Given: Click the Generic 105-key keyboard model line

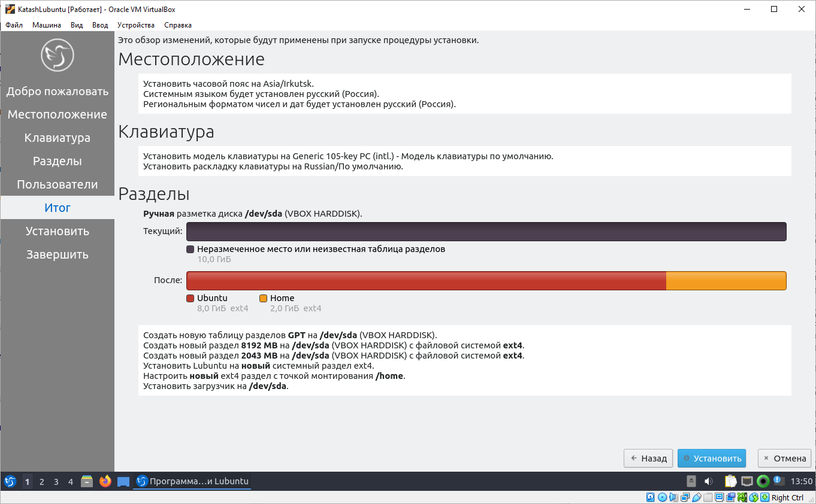Looking at the screenshot, I should point(348,156).
